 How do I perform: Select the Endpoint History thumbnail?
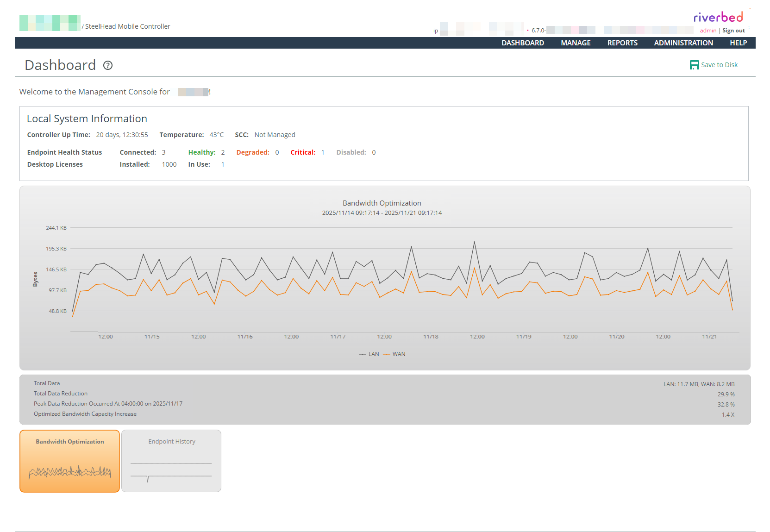171,461
